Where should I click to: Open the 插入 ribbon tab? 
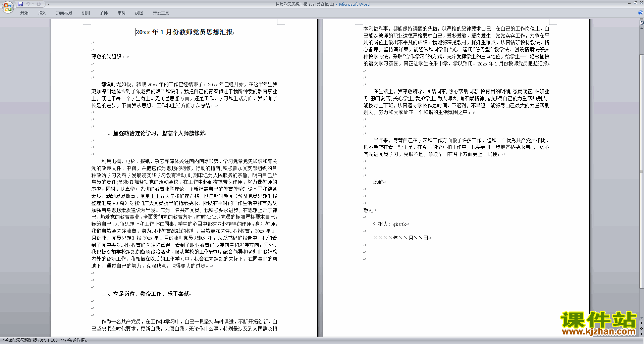coord(42,13)
